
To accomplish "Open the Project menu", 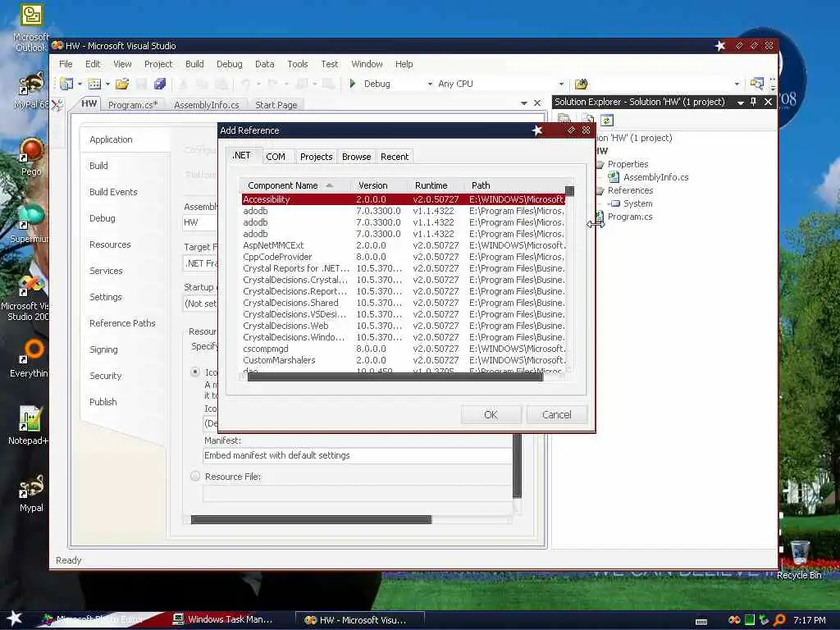I will pos(158,64).
